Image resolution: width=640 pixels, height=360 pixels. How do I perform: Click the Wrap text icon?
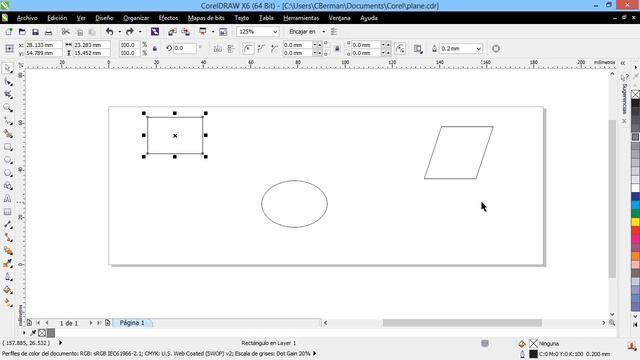[418, 49]
